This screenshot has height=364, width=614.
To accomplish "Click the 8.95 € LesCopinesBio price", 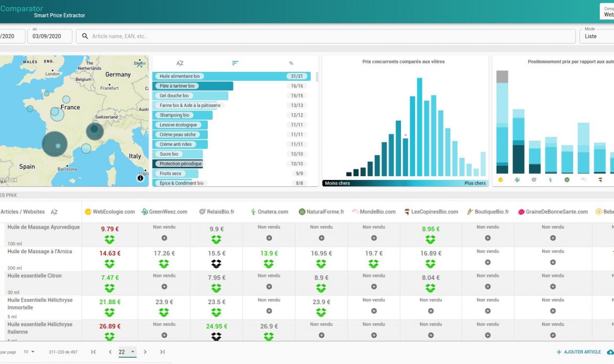I will pyautogui.click(x=430, y=229).
